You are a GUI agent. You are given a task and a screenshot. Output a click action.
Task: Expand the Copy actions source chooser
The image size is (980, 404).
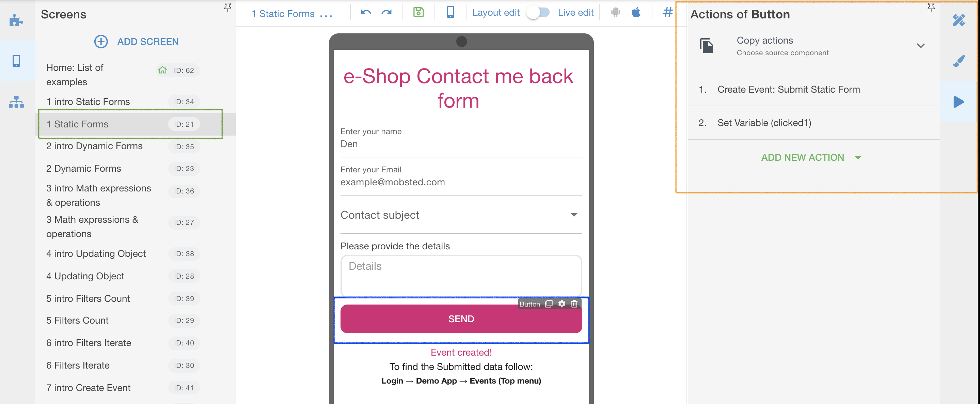920,46
